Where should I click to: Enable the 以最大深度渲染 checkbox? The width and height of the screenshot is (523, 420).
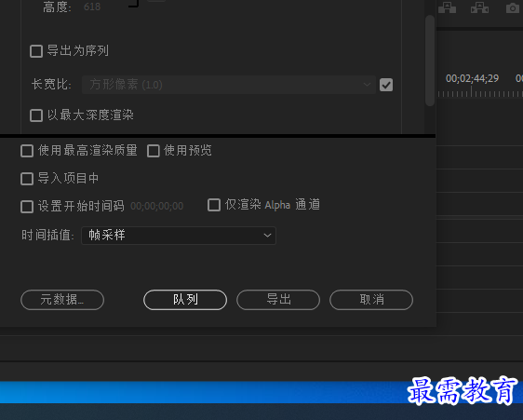36,115
